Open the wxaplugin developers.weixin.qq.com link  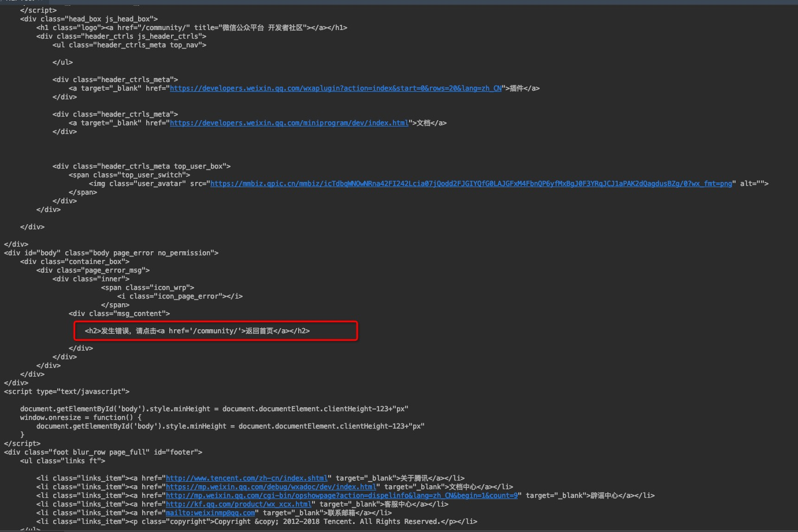tap(336, 88)
